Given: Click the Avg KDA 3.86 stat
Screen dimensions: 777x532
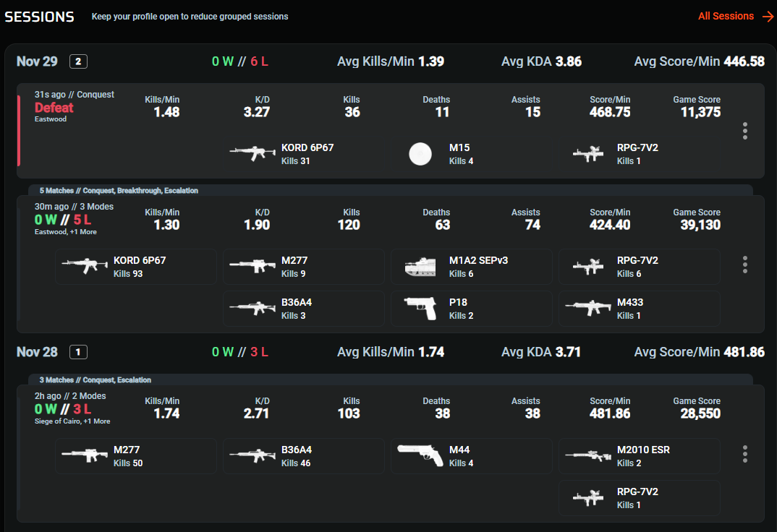Looking at the screenshot, I should coord(541,61).
